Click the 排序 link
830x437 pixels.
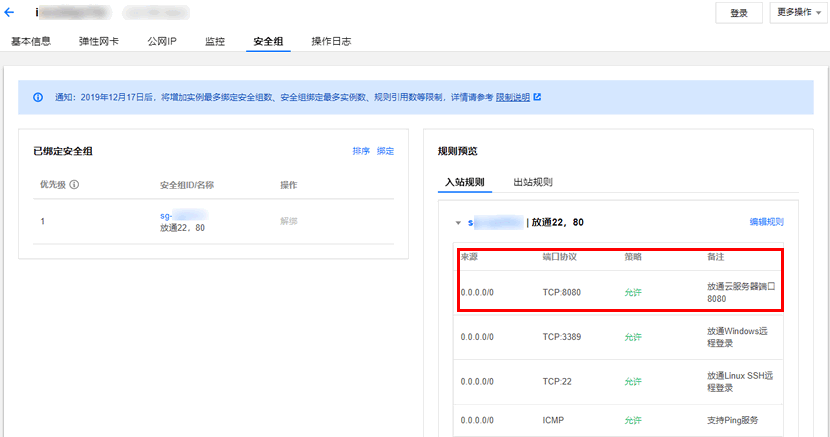361,151
